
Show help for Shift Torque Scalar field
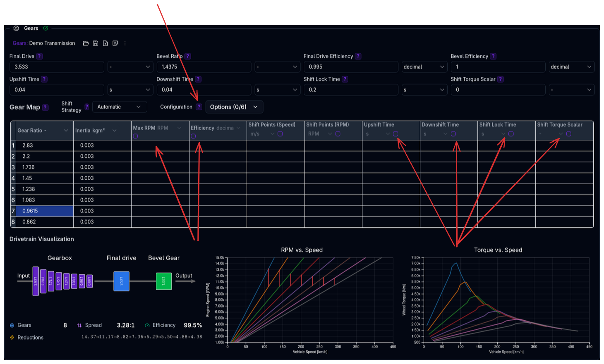pos(500,79)
